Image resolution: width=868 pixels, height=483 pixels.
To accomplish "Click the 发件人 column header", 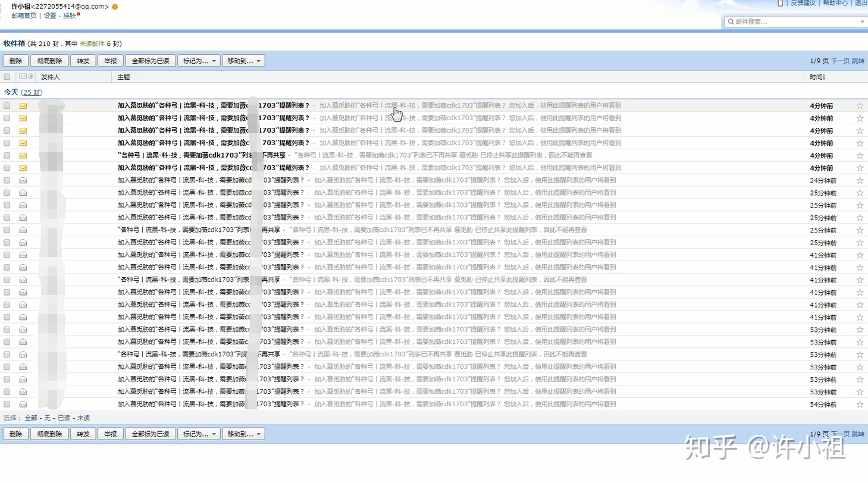I will coord(51,77).
